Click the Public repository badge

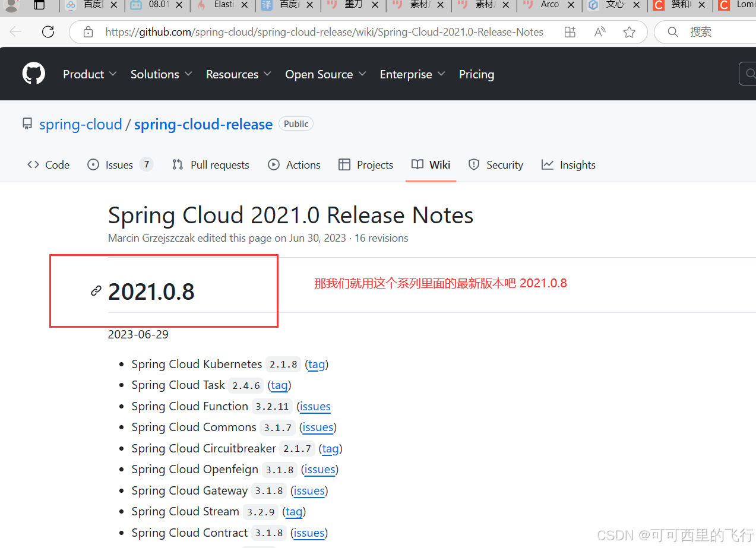click(296, 124)
